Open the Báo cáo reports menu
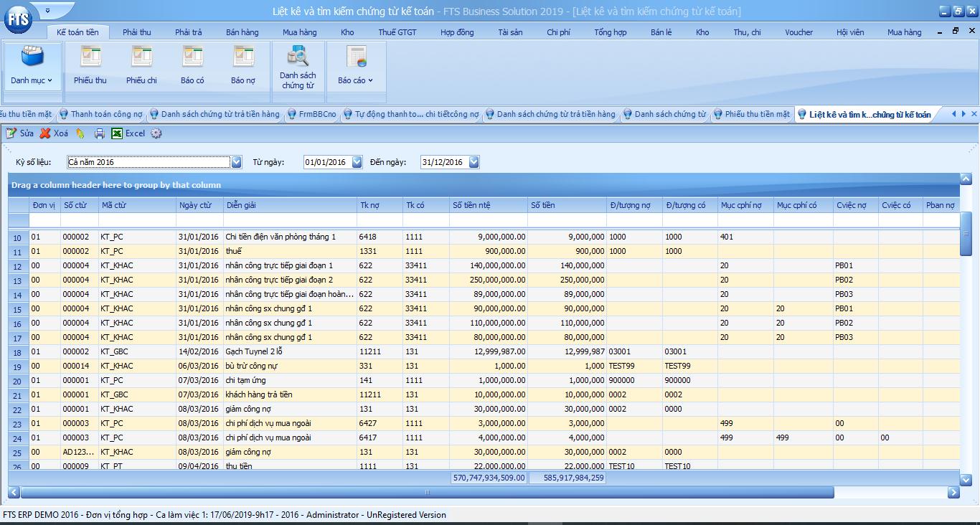 356,67
